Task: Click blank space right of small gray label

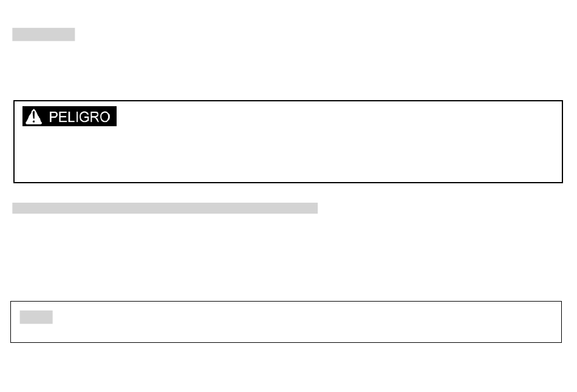Action: click(295, 317)
